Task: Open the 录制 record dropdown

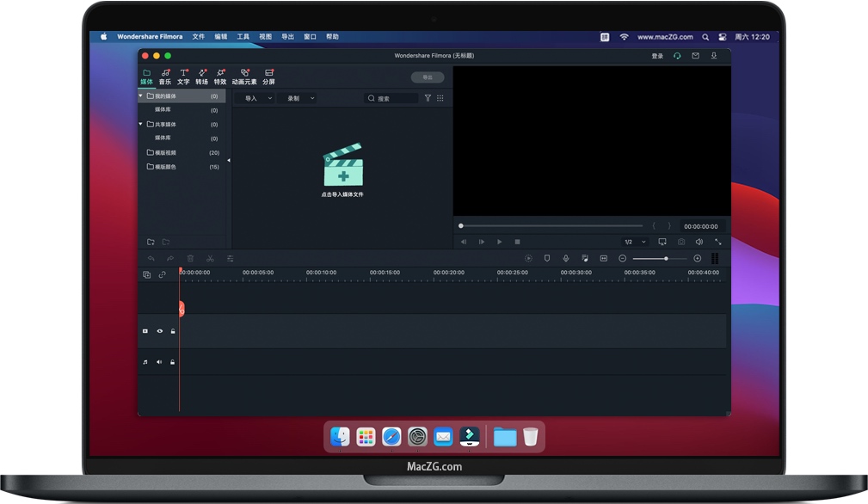Action: (299, 99)
